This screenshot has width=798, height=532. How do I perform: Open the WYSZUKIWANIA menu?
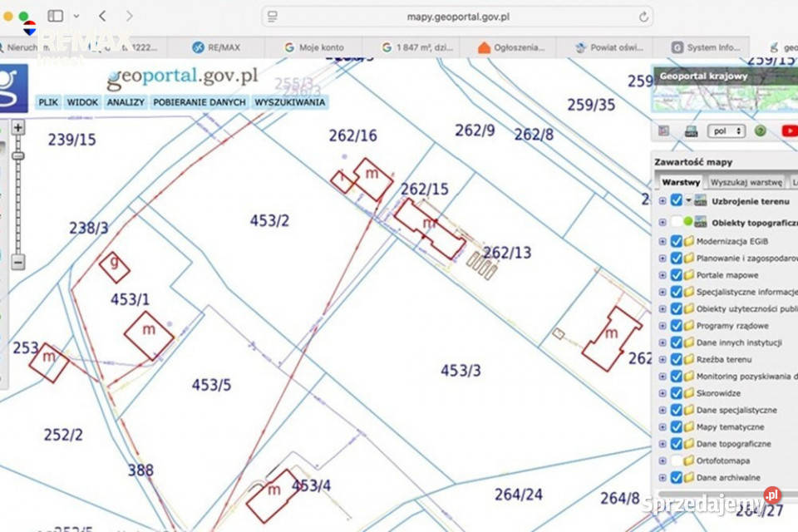pyautogui.click(x=289, y=102)
